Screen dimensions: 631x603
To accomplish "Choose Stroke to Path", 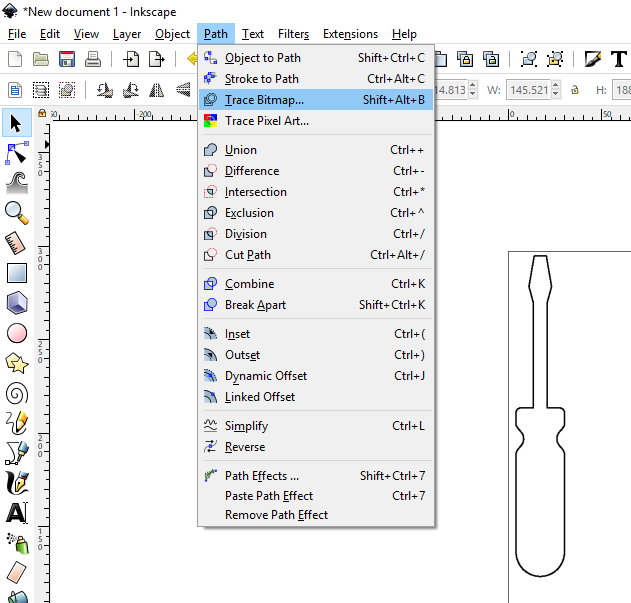I will coord(316,79).
